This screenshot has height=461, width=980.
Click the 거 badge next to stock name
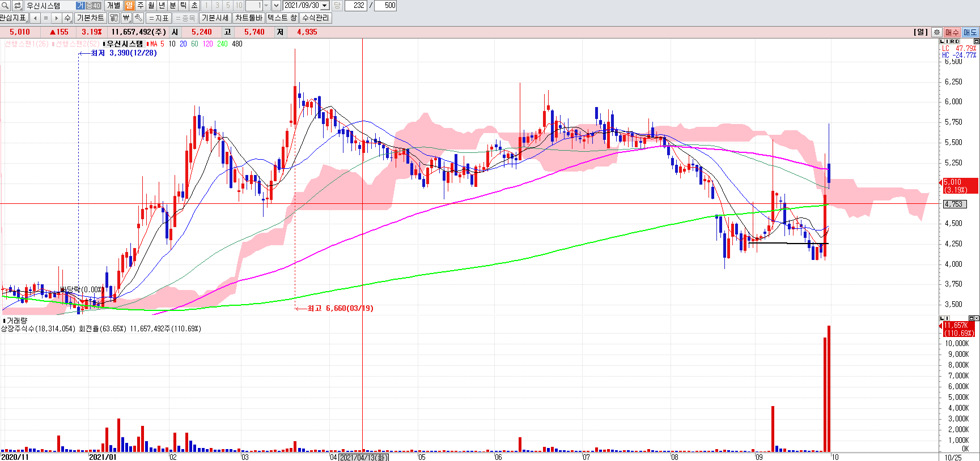click(x=80, y=6)
